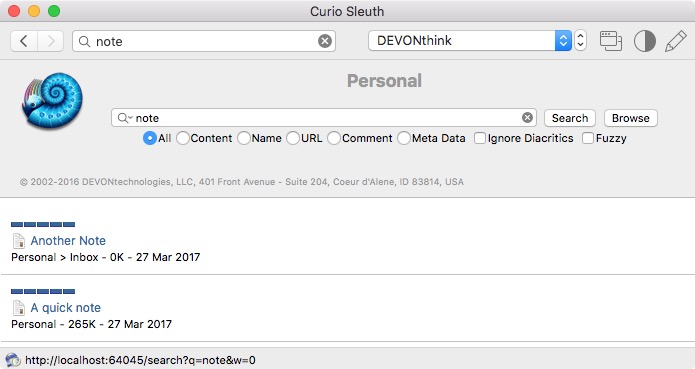Image resolution: width=695 pixels, height=369 pixels.
Task: Click the Browse button
Action: tap(631, 118)
